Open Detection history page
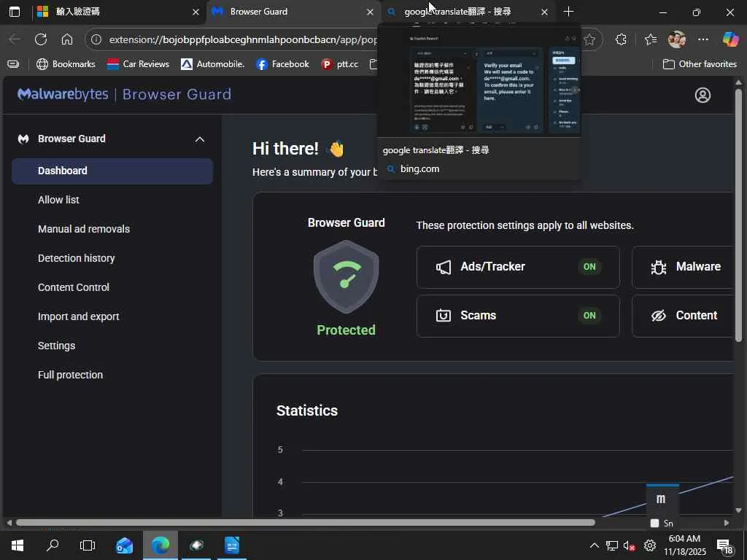Viewport: 747px width, 560px height. click(x=76, y=258)
